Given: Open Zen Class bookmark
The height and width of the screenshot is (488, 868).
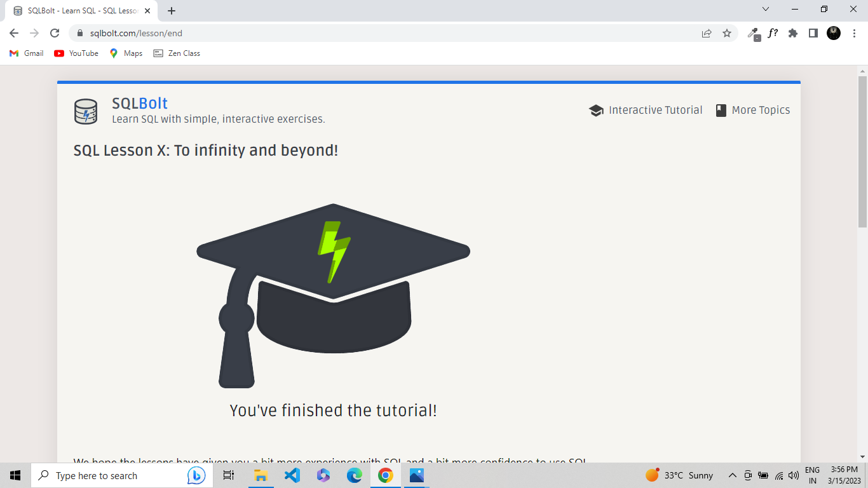Looking at the screenshot, I should pos(177,53).
